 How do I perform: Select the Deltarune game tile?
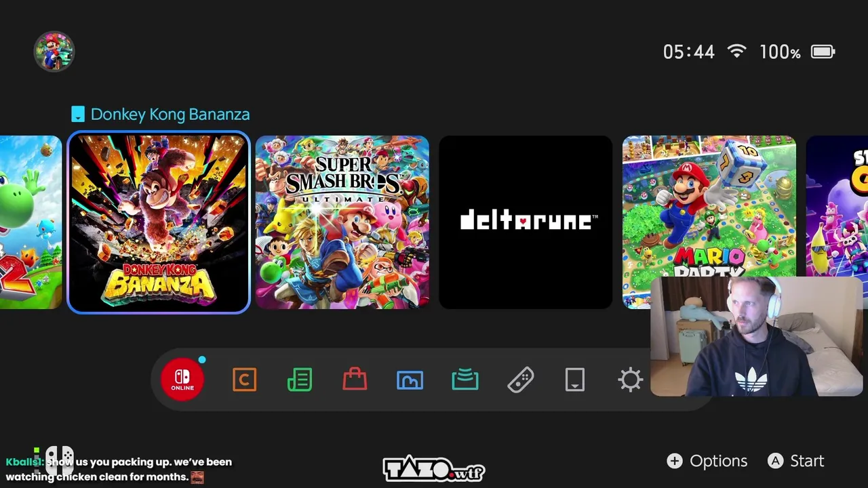pos(526,222)
